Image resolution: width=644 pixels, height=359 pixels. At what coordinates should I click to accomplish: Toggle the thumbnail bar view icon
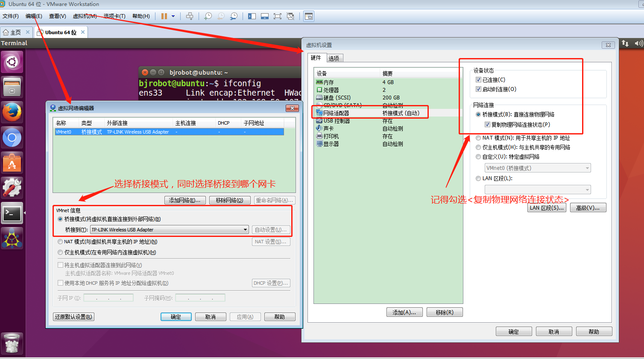(265, 16)
